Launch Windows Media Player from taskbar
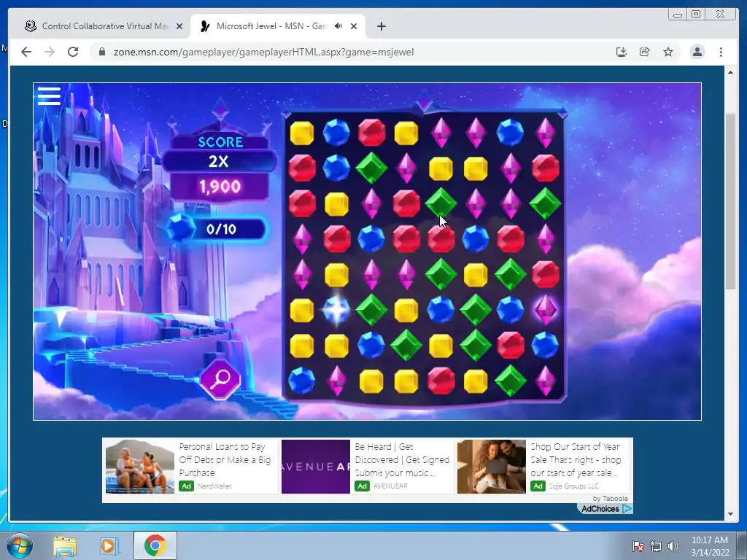This screenshot has height=560, width=747. [109, 546]
